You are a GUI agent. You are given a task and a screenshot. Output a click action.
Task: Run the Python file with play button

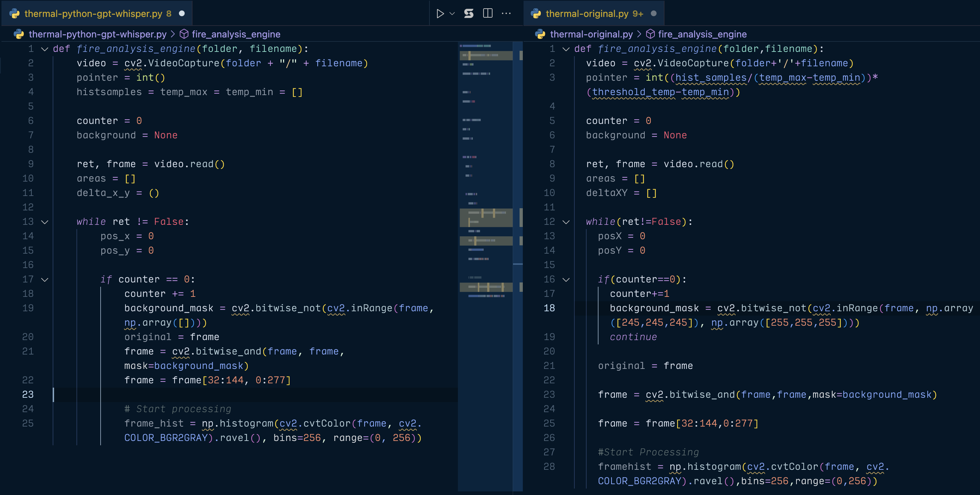tap(440, 14)
